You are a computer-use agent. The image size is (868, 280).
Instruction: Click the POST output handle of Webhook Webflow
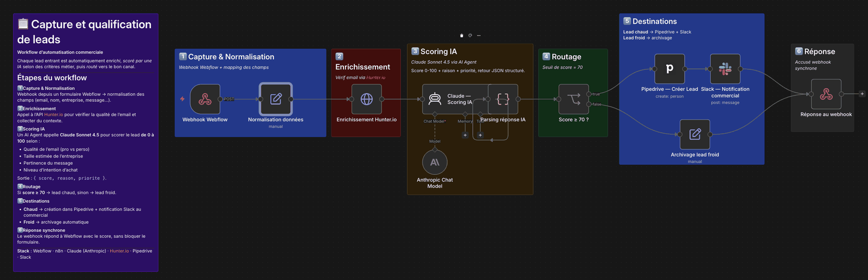(220, 99)
